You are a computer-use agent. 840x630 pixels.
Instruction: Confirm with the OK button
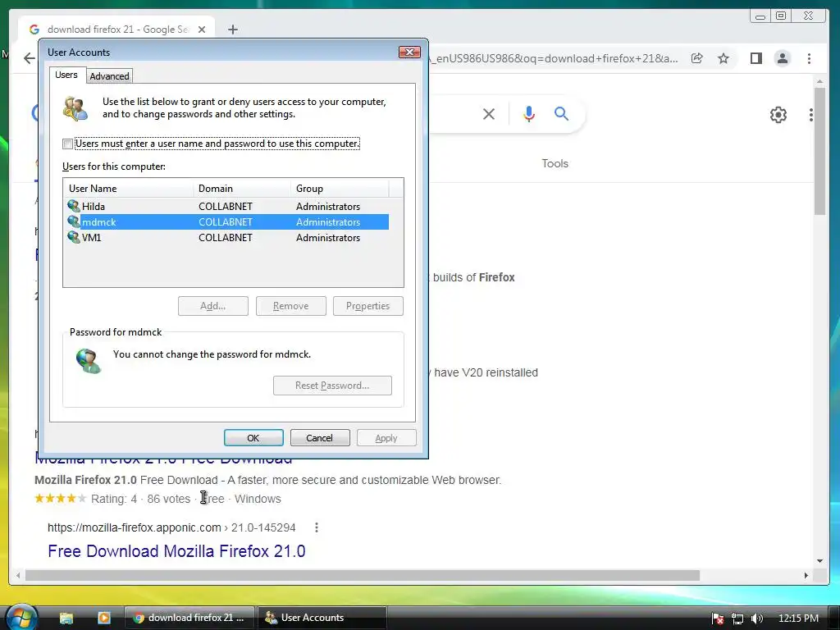pos(253,438)
